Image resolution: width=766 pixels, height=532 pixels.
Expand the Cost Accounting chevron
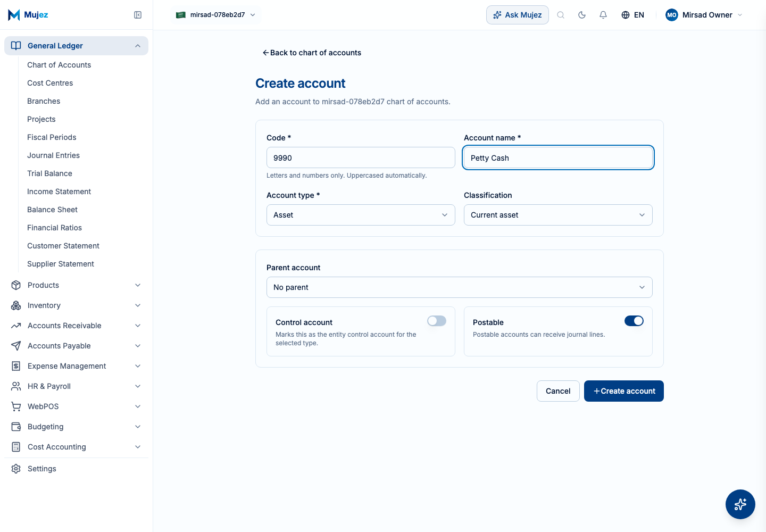point(138,447)
